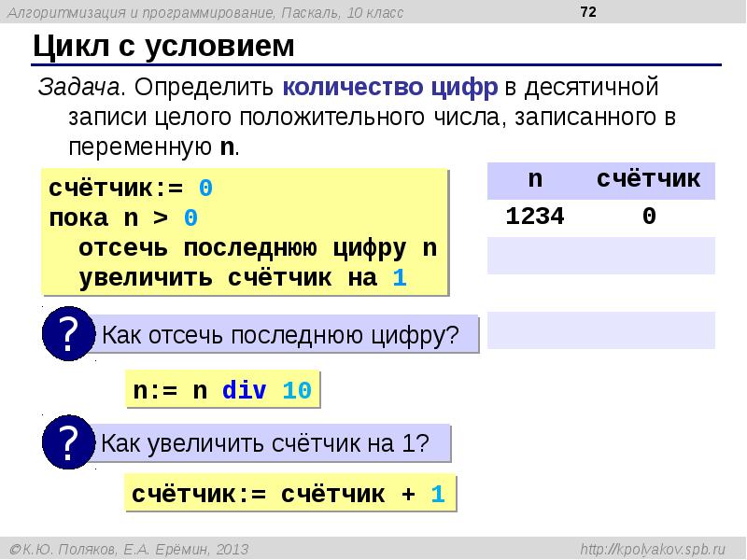Click the "счётчик:= 0" pseudocode line
The height and width of the screenshot is (560, 747).
[131, 189]
